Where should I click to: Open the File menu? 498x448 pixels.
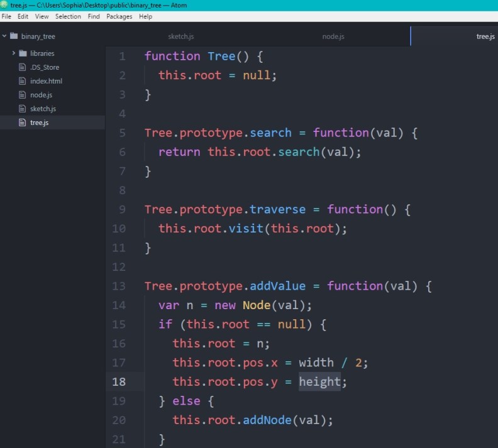click(x=6, y=16)
